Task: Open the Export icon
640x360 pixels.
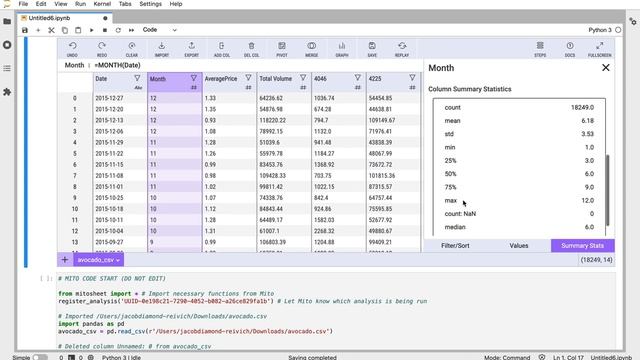Action: [x=191, y=46]
